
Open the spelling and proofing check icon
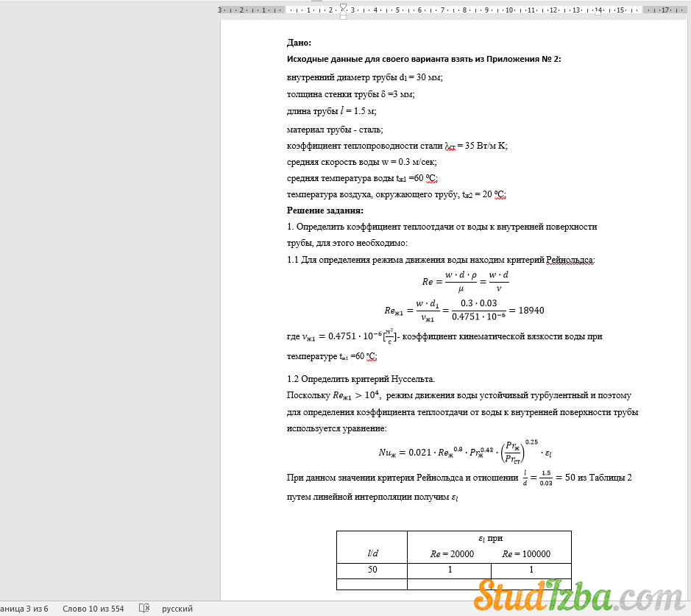pos(144,609)
